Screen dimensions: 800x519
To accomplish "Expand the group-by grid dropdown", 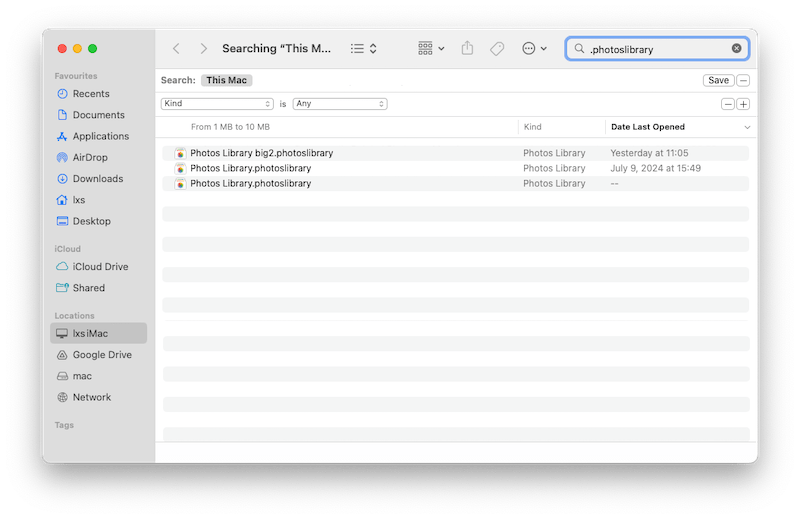I will tap(431, 48).
